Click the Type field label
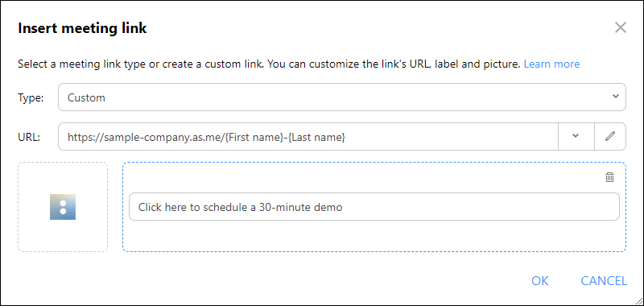This screenshot has width=644, height=306. (31, 97)
